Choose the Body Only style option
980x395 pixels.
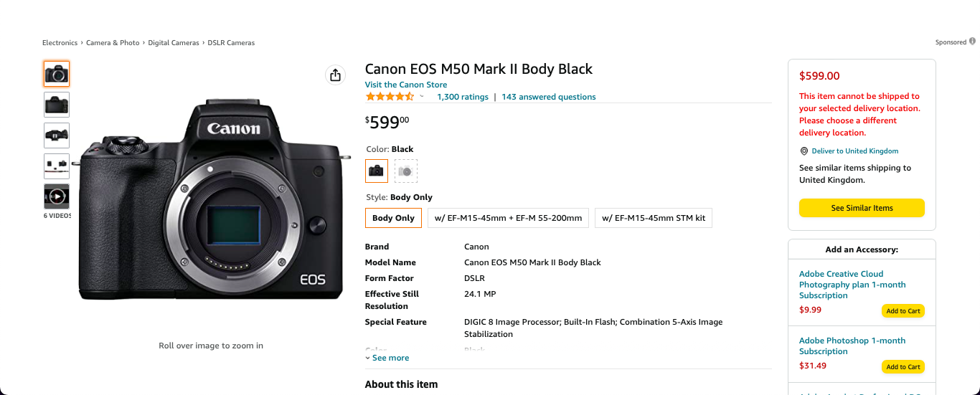coord(393,218)
